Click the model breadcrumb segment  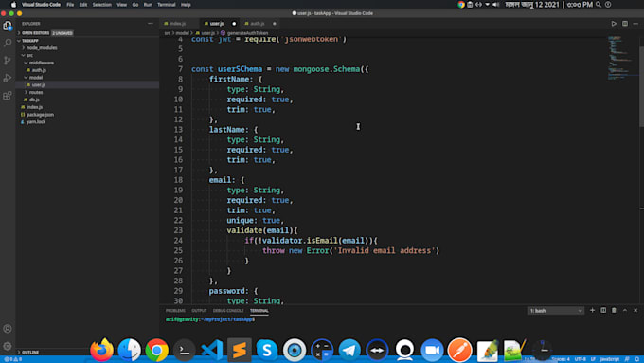coord(182,33)
